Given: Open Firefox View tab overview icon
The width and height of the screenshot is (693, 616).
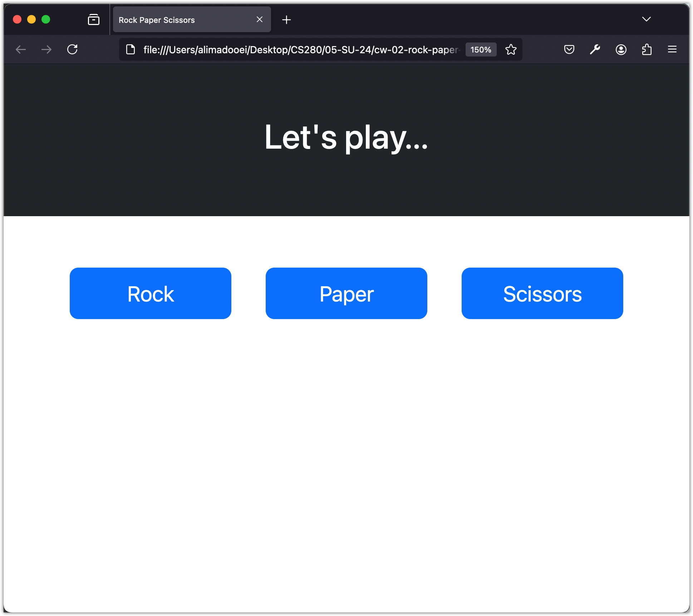Looking at the screenshot, I should click(94, 20).
